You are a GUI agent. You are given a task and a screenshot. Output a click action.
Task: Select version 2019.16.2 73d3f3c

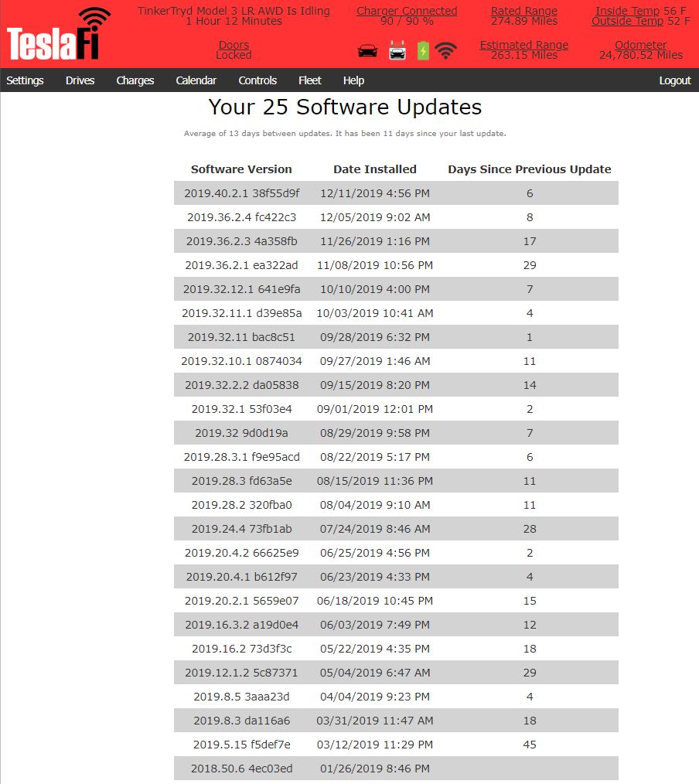click(241, 649)
